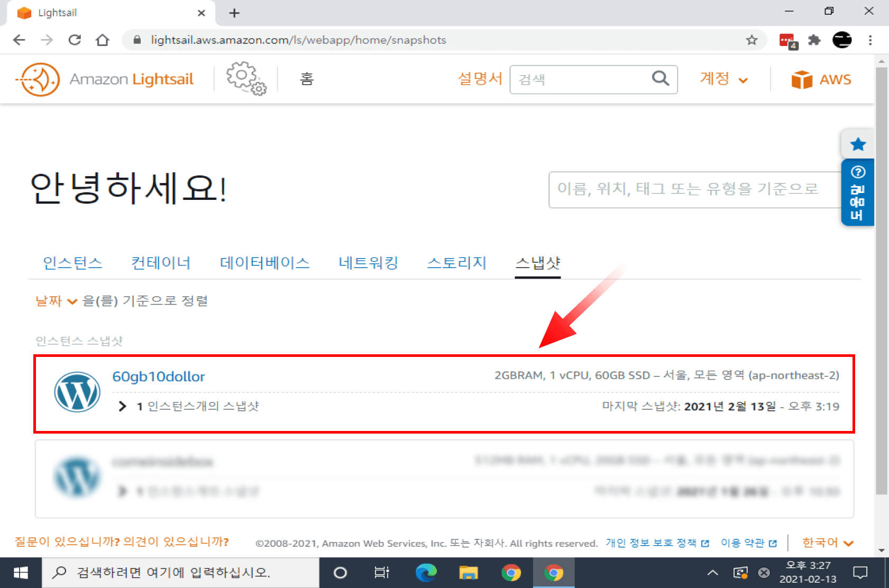Open the 60gb10dollor snapshot link
The width and height of the screenshot is (889, 588).
159,376
